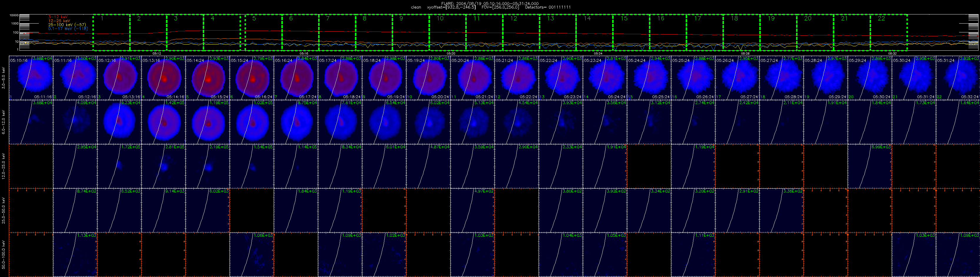The height and width of the screenshot is (277, 980).
Task: Open the 3.0-6.0 keV image starting 05:13:16
Action: pos(164,78)
